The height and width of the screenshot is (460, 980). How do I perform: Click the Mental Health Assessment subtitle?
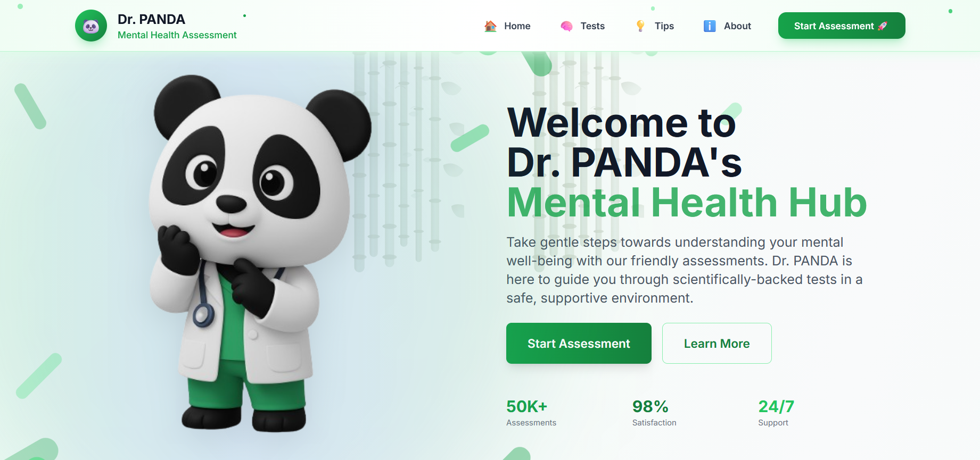[x=177, y=35]
